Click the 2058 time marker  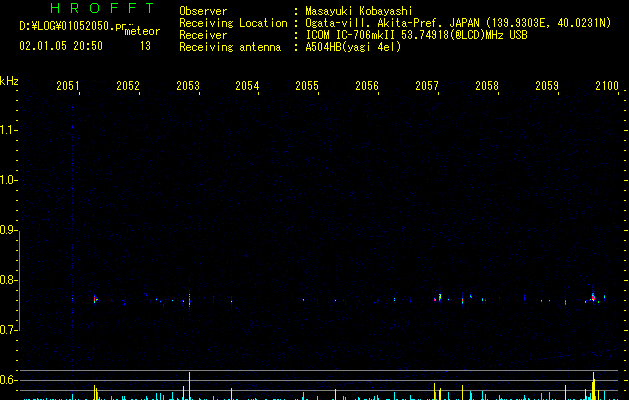point(487,86)
